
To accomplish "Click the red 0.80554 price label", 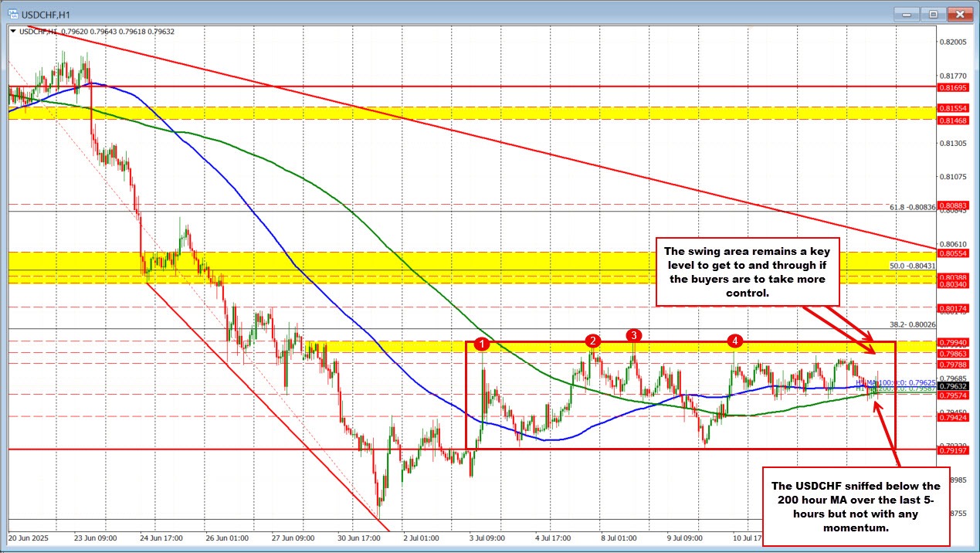I will (951, 253).
